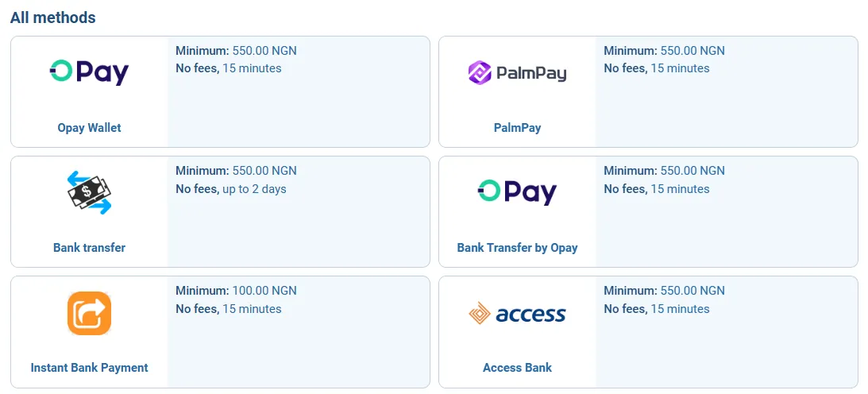This screenshot has height=394, width=868.
Task: Click the OPay logo above Opay Wallet
Action: [x=89, y=72]
